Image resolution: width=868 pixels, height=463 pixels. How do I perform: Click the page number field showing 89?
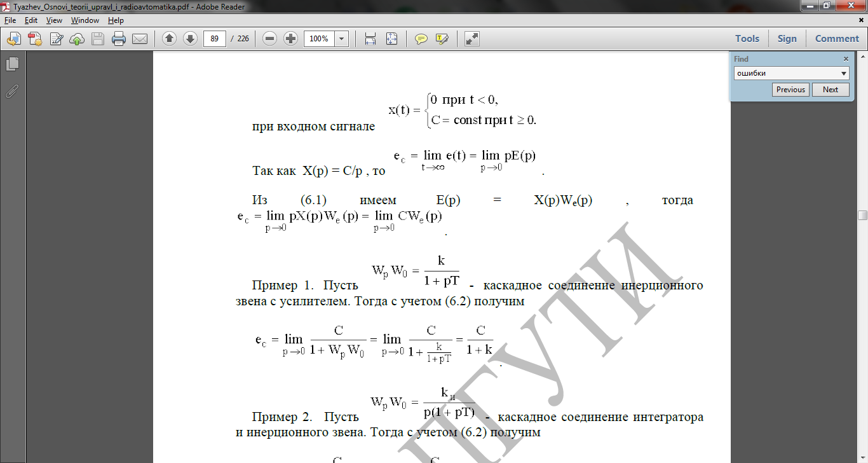pyautogui.click(x=215, y=39)
